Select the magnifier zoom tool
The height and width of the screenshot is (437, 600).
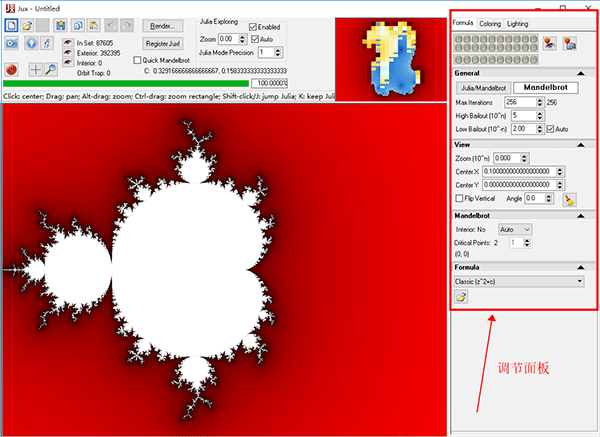[49, 69]
